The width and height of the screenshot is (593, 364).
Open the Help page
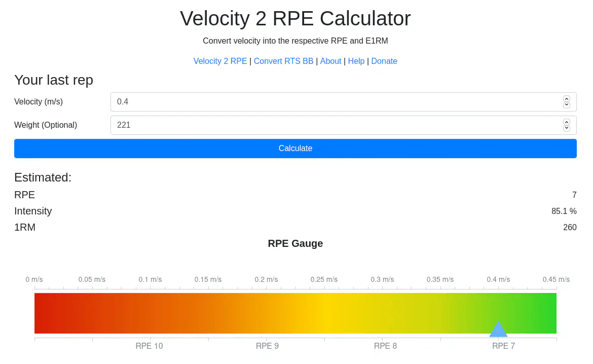point(356,61)
